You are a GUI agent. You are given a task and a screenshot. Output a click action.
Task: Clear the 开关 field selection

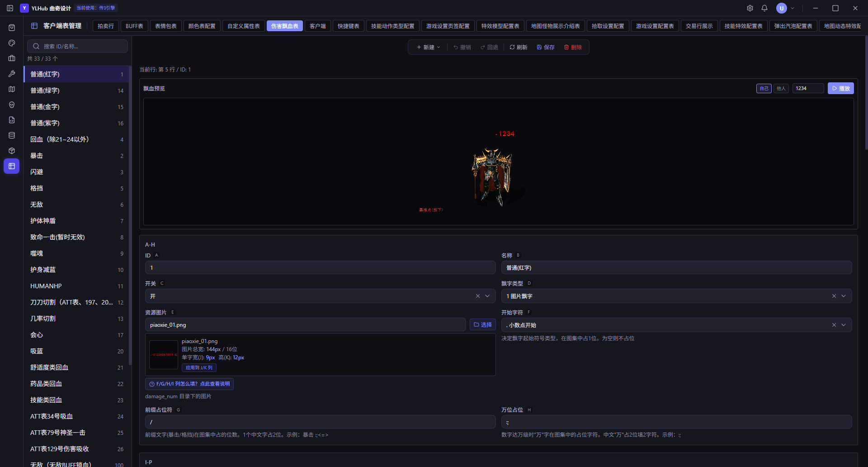pos(478,296)
